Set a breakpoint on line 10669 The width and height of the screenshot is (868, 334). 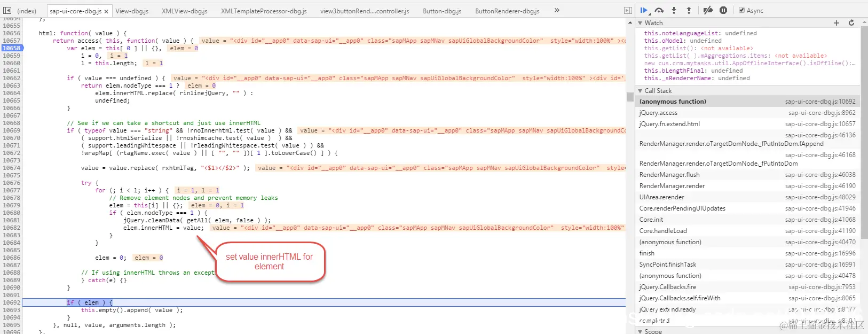11,130
